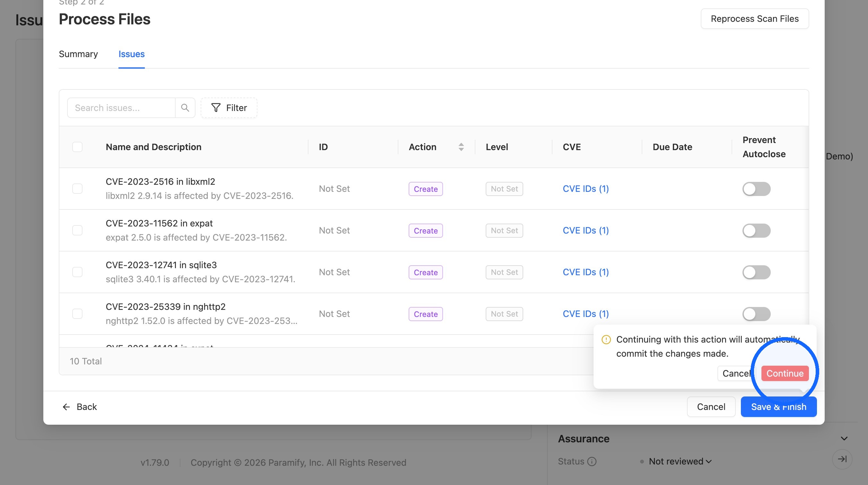Enable Prevent Autoclose for libxml2 issue
Screen dimensions: 868x485
756,189
